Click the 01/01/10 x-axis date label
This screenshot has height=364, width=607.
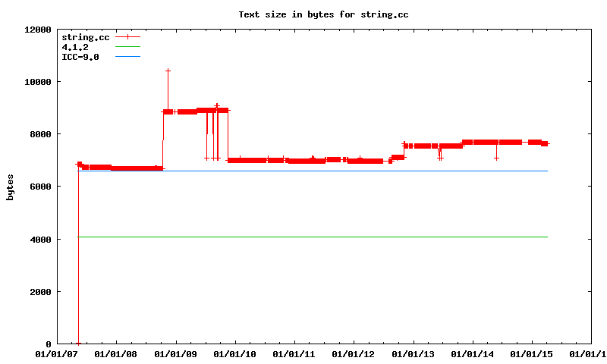pyautogui.click(x=234, y=353)
